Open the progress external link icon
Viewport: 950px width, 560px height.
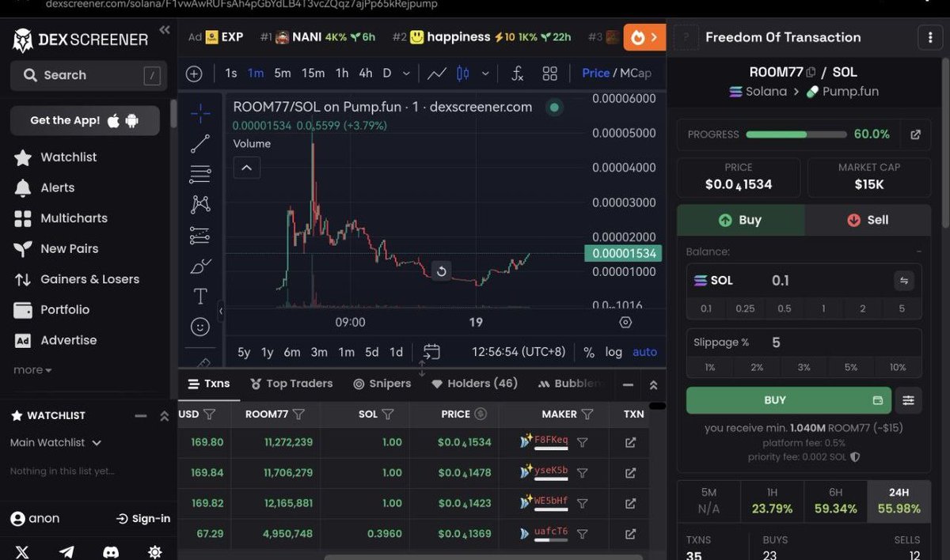click(915, 134)
